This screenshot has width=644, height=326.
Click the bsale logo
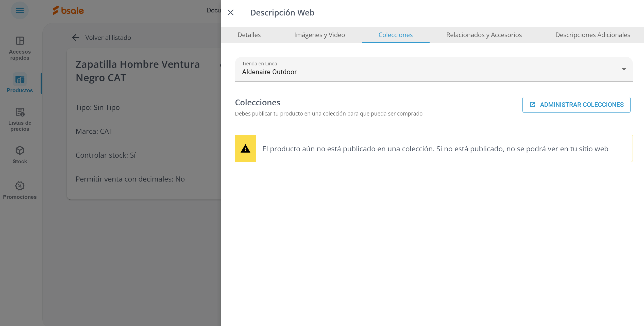click(68, 10)
